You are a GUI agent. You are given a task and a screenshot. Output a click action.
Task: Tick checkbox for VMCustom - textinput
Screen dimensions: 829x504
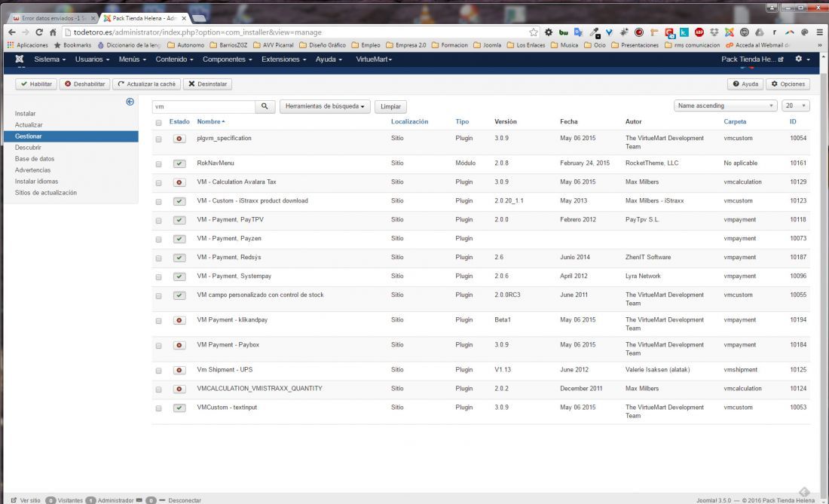(158, 408)
